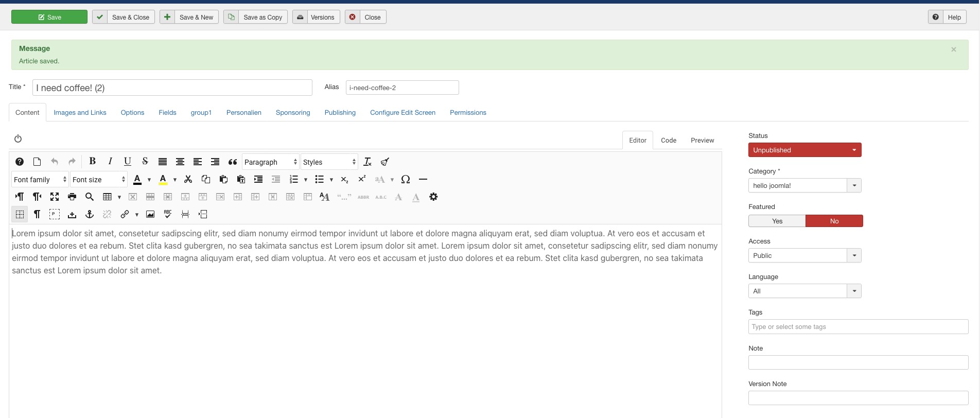Switch to Images and Links tab

80,112
